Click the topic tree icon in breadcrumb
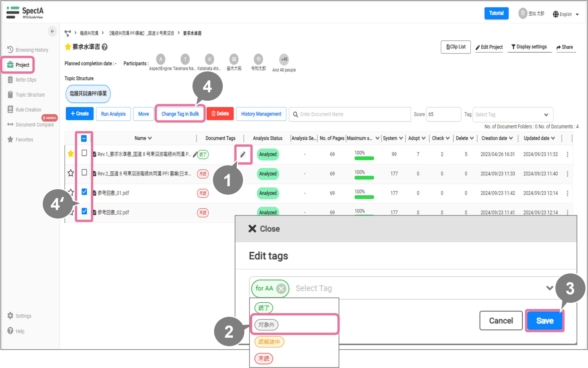Image resolution: width=588 pixels, height=368 pixels. click(68, 33)
